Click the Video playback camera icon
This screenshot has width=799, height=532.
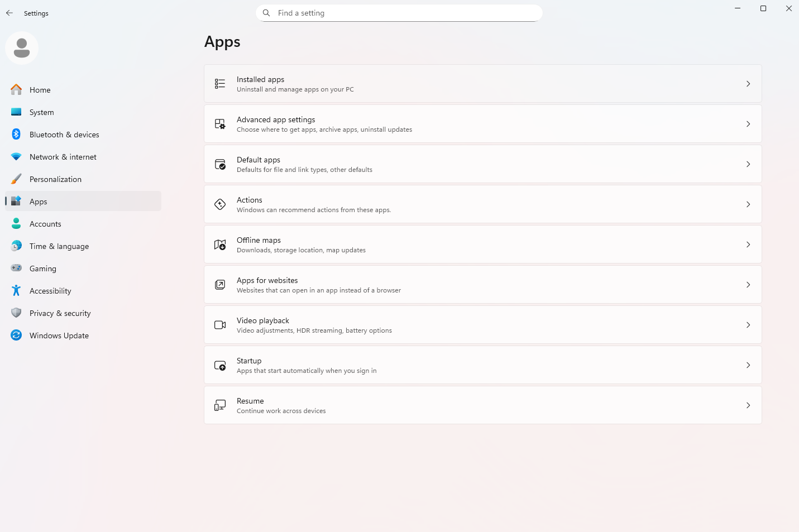coord(220,325)
